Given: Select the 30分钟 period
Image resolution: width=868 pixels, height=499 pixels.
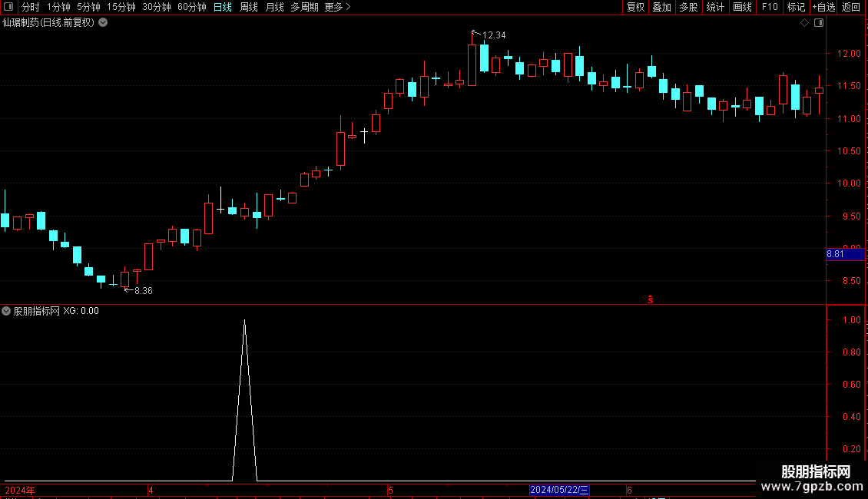Looking at the screenshot, I should pyautogui.click(x=157, y=7).
